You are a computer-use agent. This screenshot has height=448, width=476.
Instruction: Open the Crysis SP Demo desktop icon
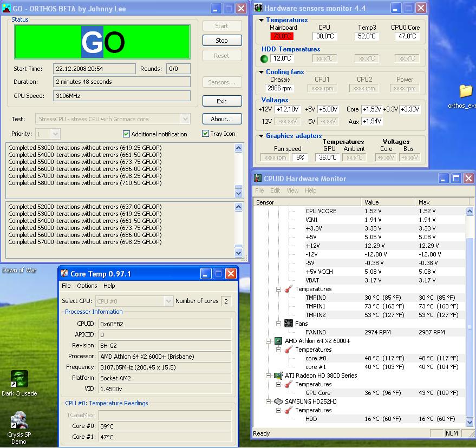tap(19, 420)
